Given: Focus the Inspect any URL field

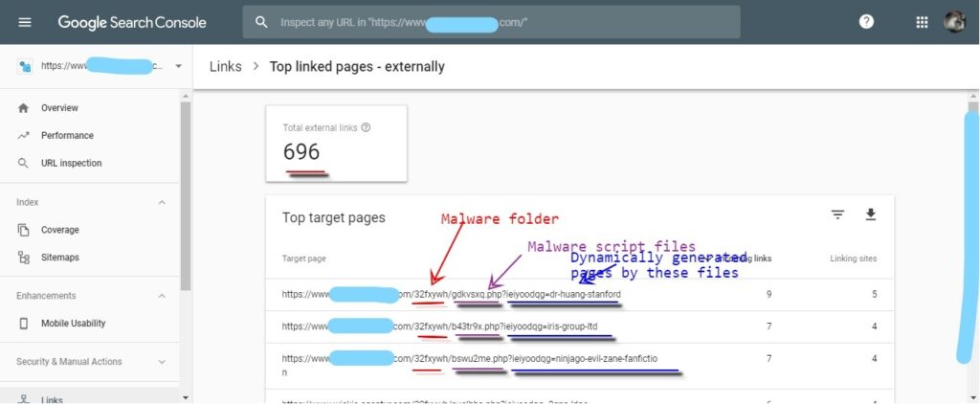Looking at the screenshot, I should [x=491, y=22].
